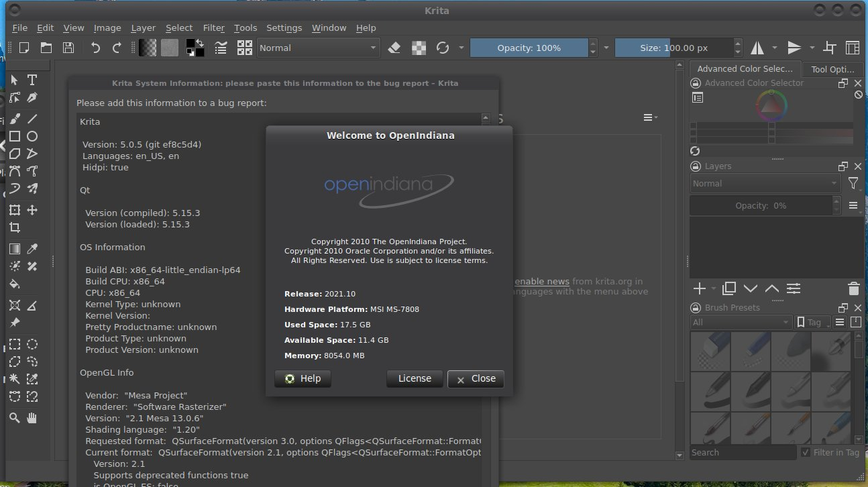
Task: Click License button in OpenIndiana dialog
Action: 415,378
